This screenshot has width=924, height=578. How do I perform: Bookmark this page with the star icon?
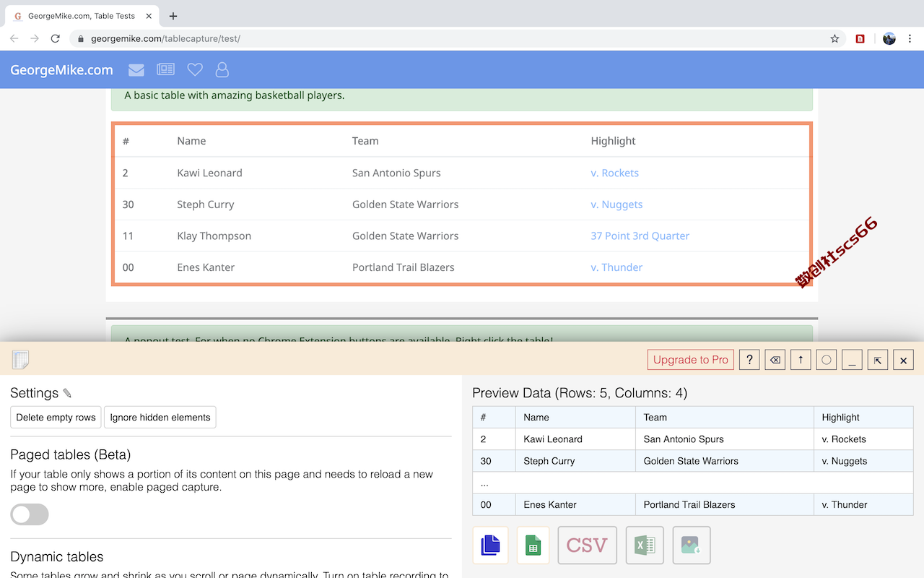834,38
